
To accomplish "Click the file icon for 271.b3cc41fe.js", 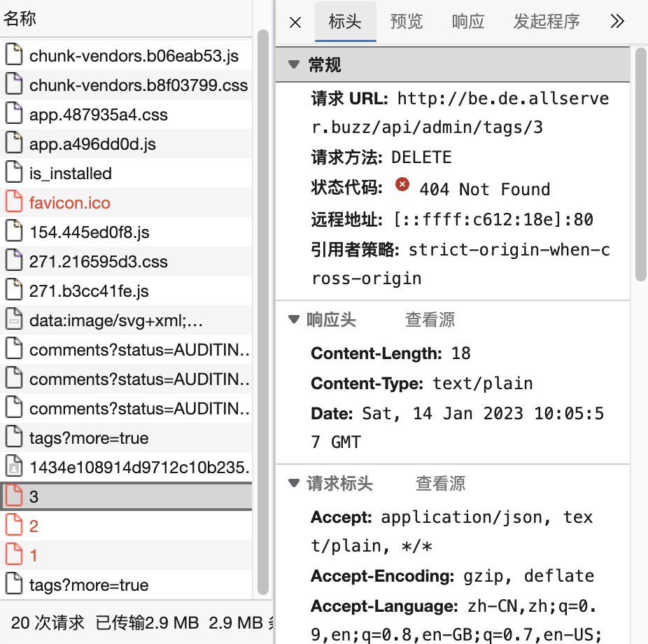I will click(x=14, y=290).
